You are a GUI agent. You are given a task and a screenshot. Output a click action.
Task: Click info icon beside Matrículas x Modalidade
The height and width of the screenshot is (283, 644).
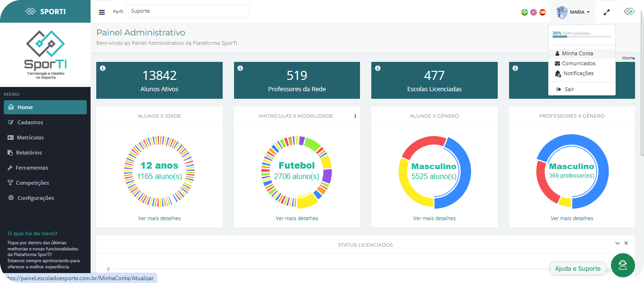point(355,116)
